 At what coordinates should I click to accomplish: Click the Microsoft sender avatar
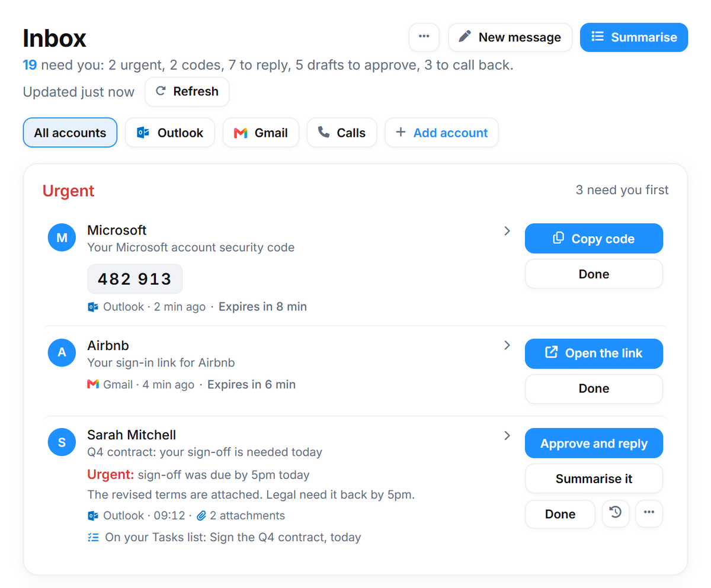(62, 238)
